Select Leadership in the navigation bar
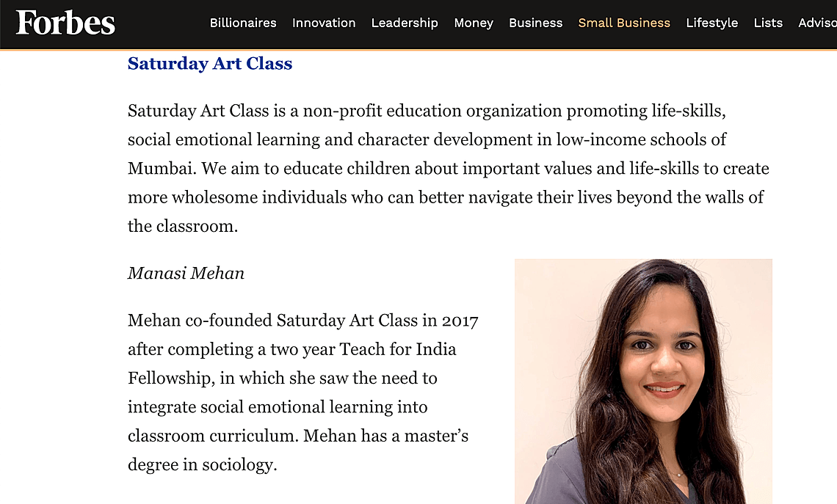This screenshot has height=504, width=837. click(x=405, y=23)
